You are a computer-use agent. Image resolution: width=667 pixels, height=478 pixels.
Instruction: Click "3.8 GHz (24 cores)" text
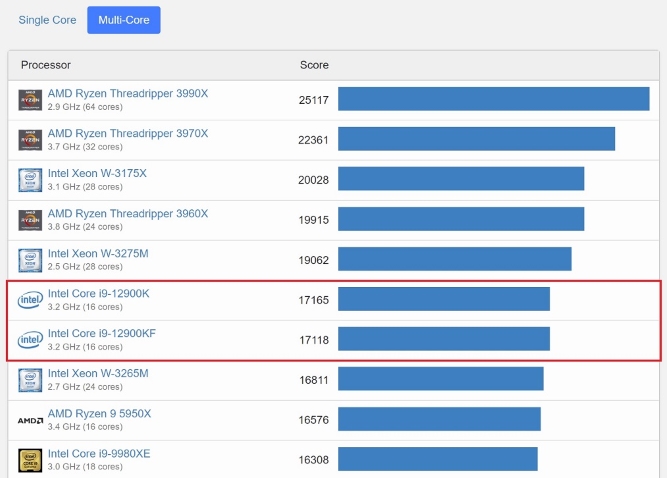click(x=85, y=227)
